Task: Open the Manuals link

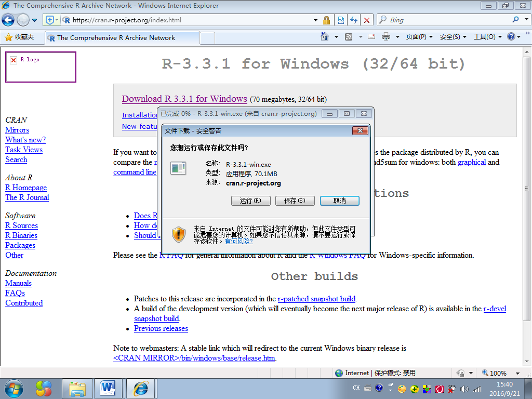Action: click(x=18, y=283)
